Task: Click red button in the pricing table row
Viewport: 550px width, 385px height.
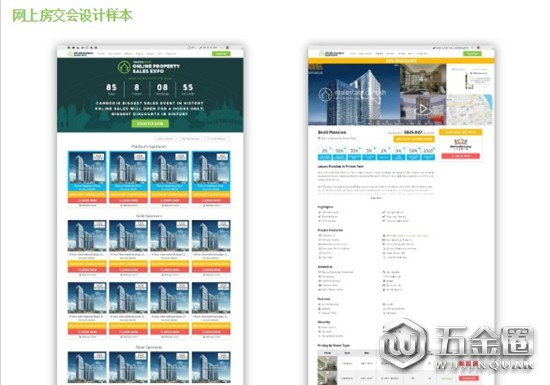Action: pyautogui.click(x=469, y=378)
